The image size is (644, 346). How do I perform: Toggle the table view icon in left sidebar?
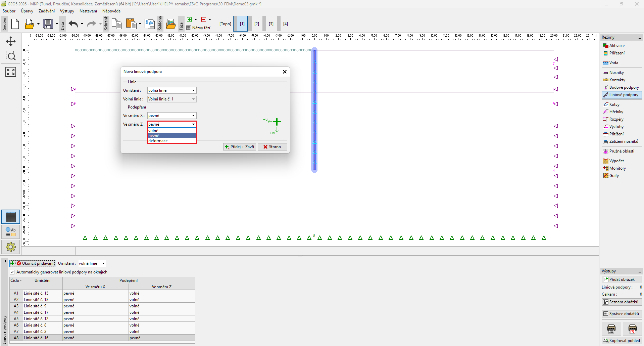11,217
